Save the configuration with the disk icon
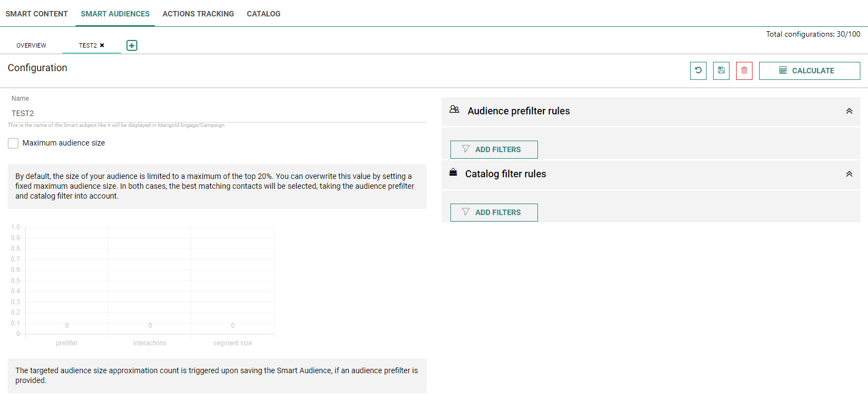 (x=721, y=71)
